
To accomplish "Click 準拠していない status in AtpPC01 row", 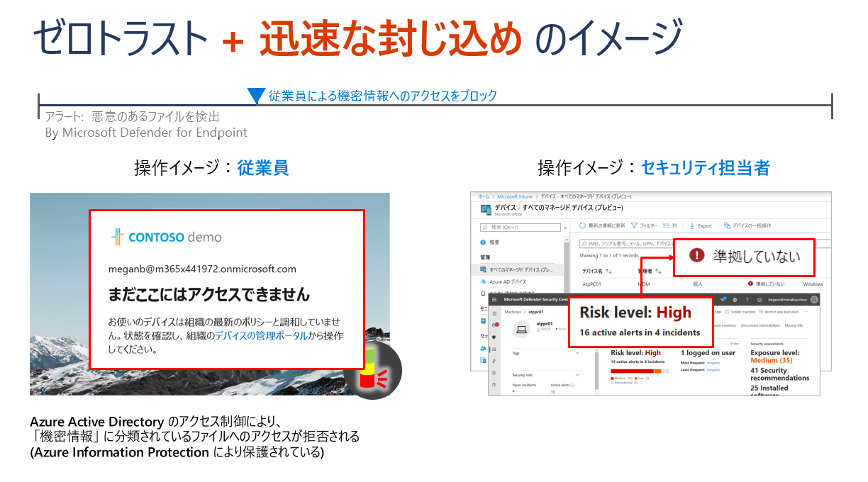I will (x=766, y=284).
